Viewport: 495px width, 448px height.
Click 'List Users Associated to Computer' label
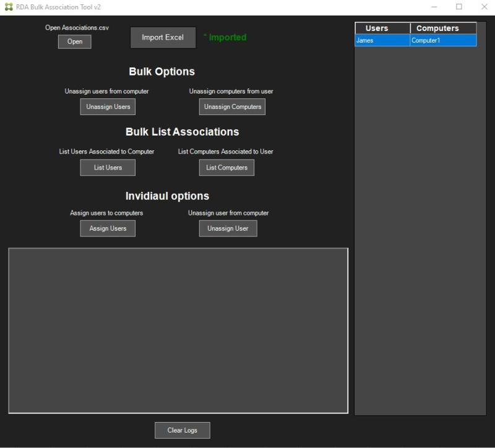coord(106,152)
